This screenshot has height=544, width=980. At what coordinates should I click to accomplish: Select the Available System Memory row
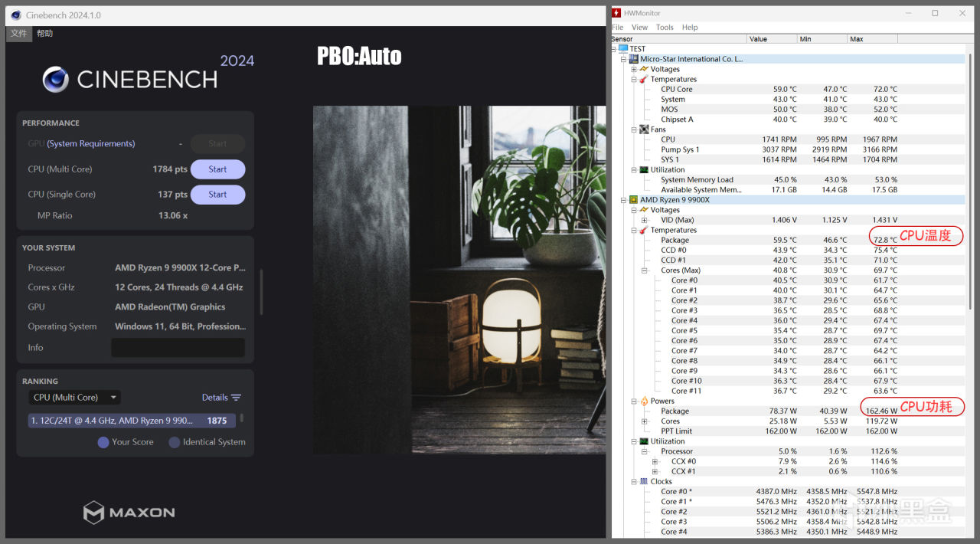[788, 189]
